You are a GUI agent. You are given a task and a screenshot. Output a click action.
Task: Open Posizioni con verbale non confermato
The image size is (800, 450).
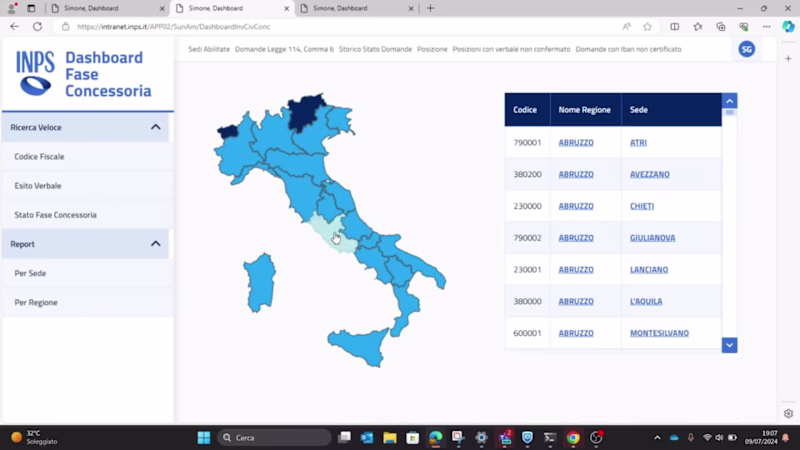pos(511,49)
